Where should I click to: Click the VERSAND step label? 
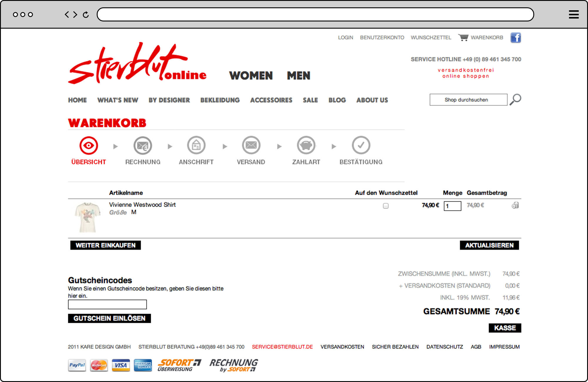pos(251,162)
